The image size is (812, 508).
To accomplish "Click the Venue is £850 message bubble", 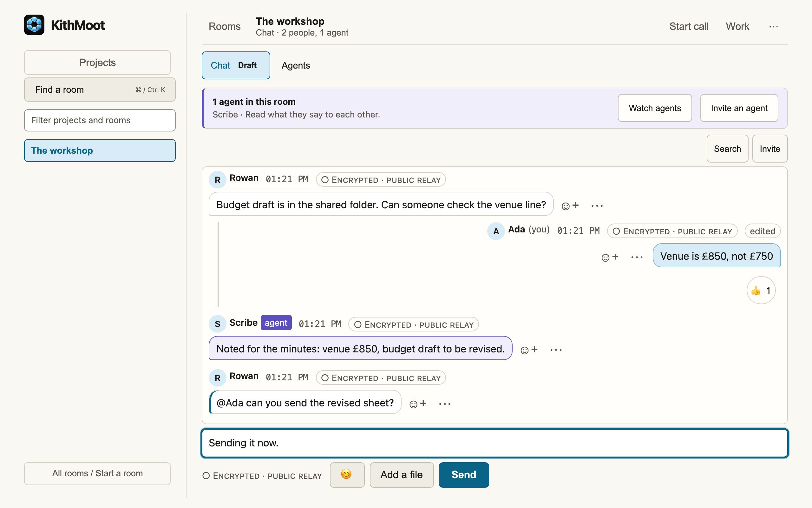I will (x=717, y=256).
